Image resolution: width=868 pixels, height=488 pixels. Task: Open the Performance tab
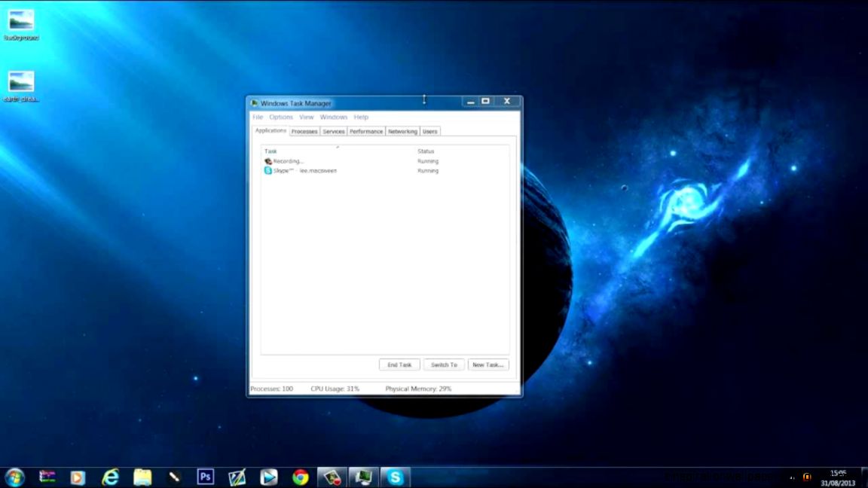tap(365, 131)
